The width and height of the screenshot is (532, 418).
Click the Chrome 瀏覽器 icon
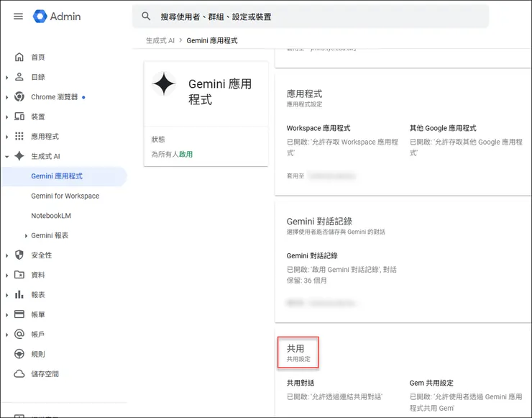pyautogui.click(x=19, y=97)
